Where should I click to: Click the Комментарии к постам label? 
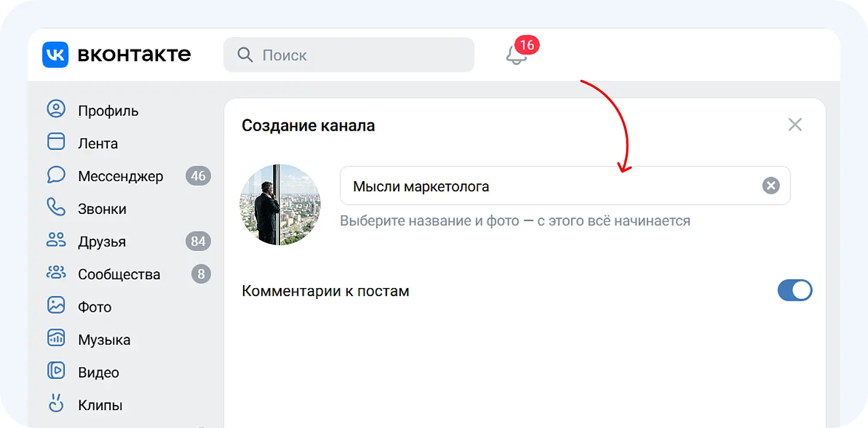click(325, 291)
